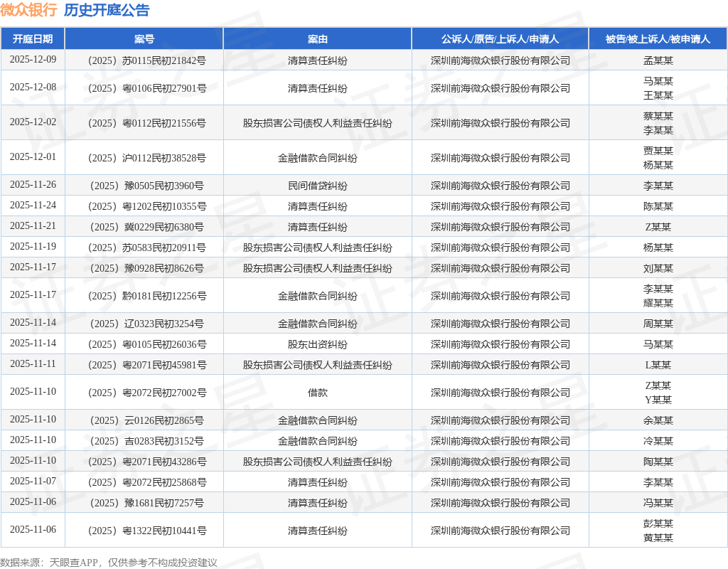The width and height of the screenshot is (728, 569).
Task: Click case number 苏0115民初21842号
Action: tap(147, 60)
